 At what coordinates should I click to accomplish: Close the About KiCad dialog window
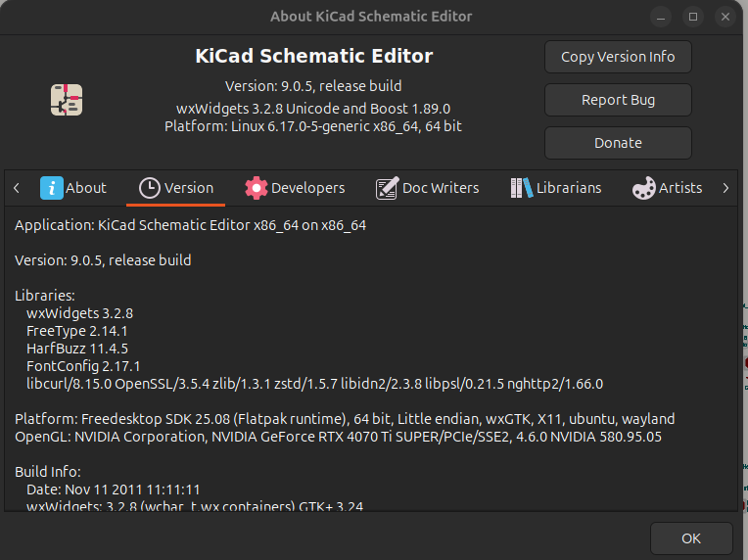point(723,17)
